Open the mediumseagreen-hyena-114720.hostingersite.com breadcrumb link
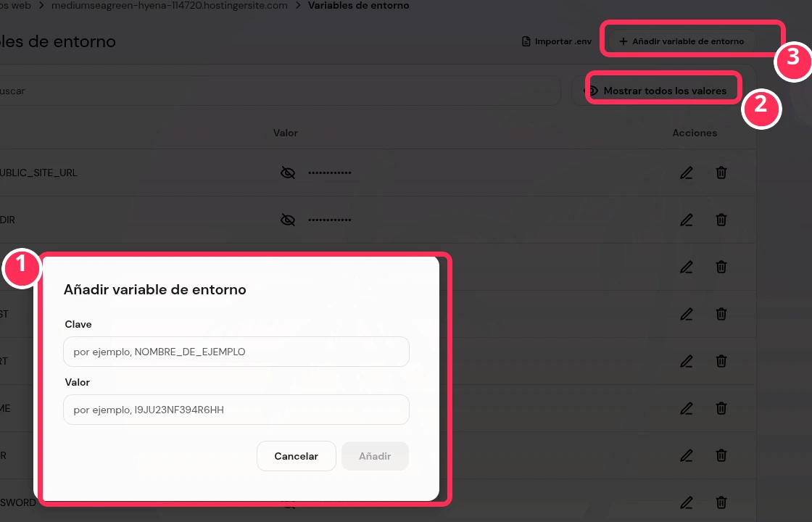The width and height of the screenshot is (812, 522). (170, 6)
